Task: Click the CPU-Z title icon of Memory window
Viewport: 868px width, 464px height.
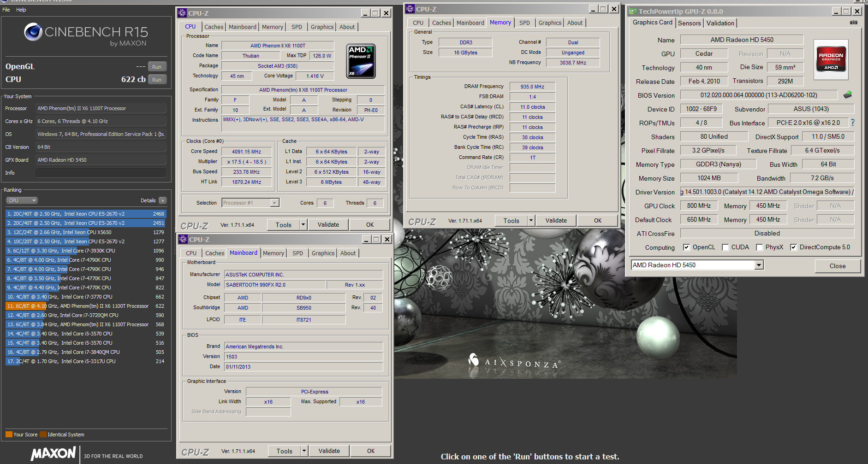Action: point(410,9)
